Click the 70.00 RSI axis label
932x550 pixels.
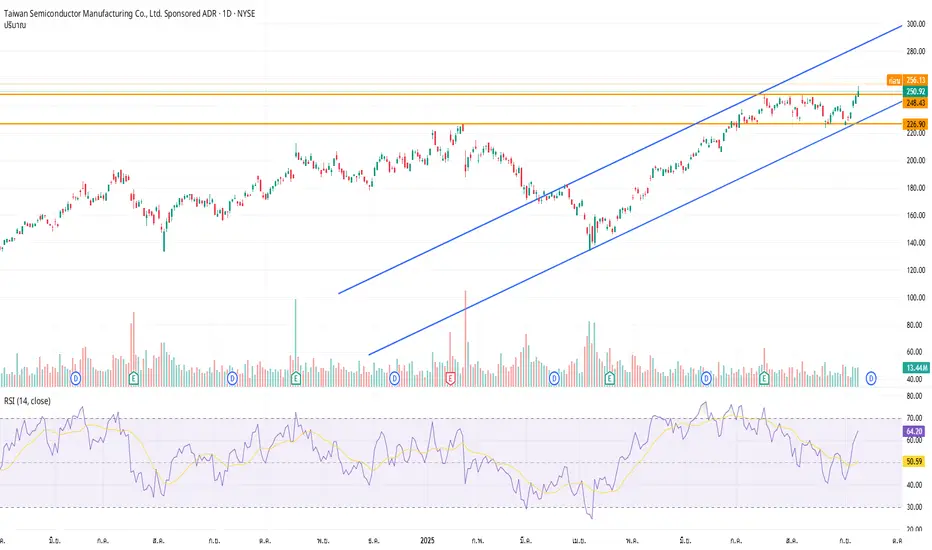914,419
